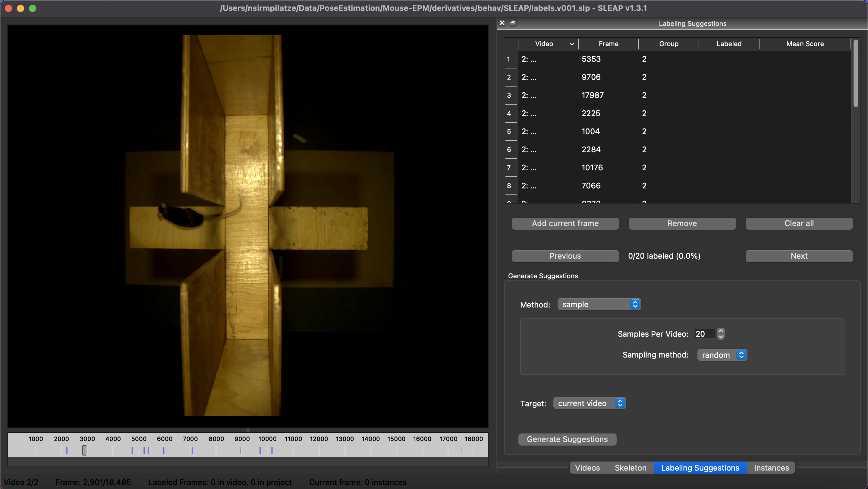Close the Labeling Suggestions panel
The width and height of the screenshot is (868, 489).
coord(502,23)
